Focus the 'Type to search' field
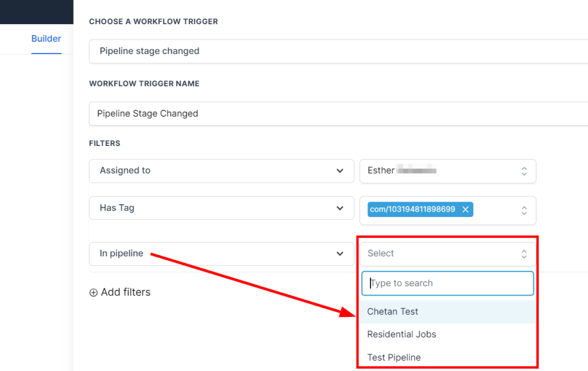Viewport: 588px width, 371px height. tap(448, 283)
